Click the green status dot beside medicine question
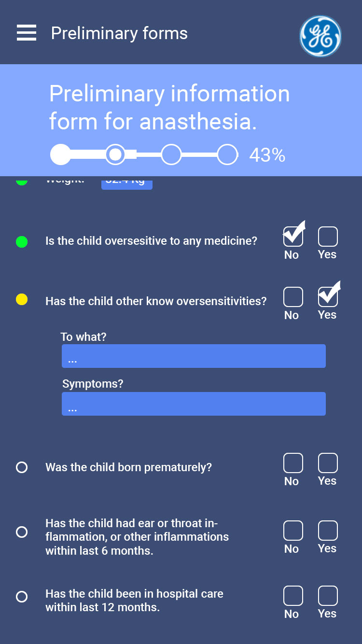The image size is (362, 644). click(22, 241)
